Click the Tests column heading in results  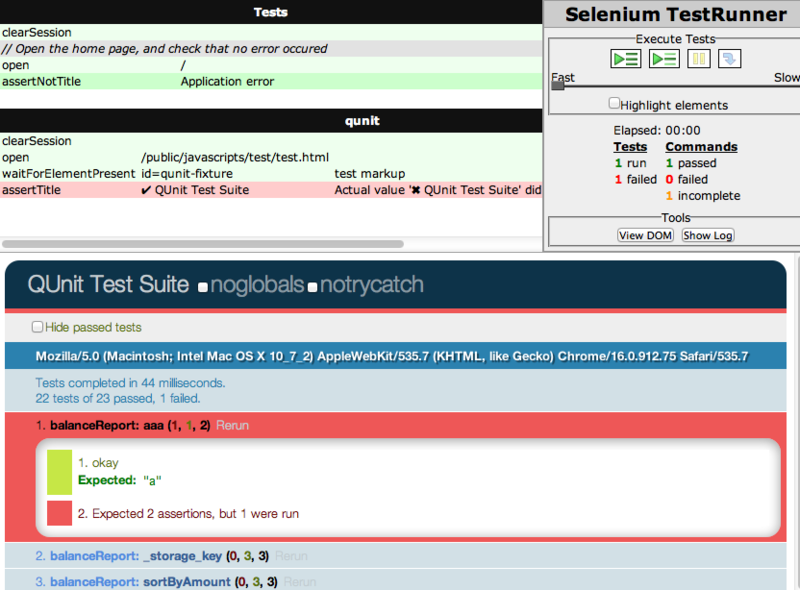(630, 147)
